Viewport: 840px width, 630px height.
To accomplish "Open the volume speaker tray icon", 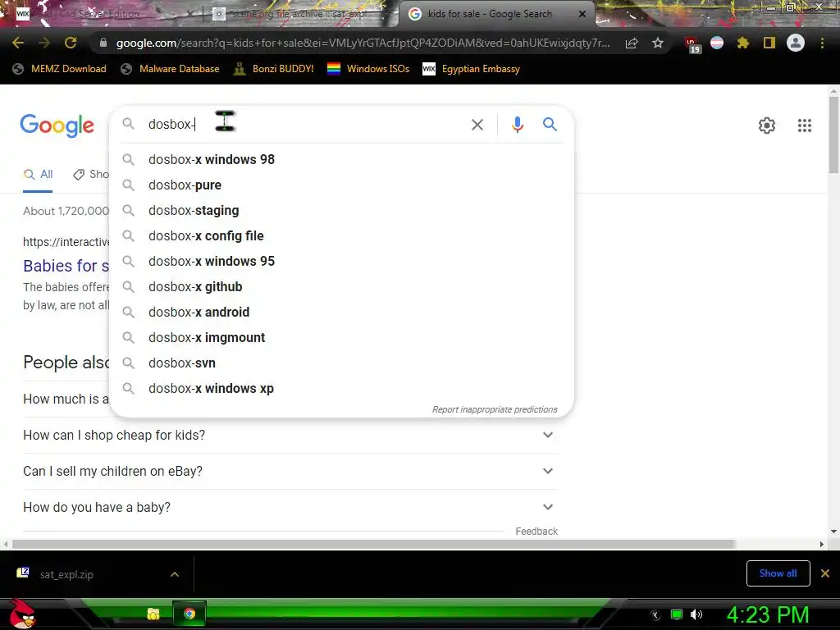I will click(x=696, y=614).
